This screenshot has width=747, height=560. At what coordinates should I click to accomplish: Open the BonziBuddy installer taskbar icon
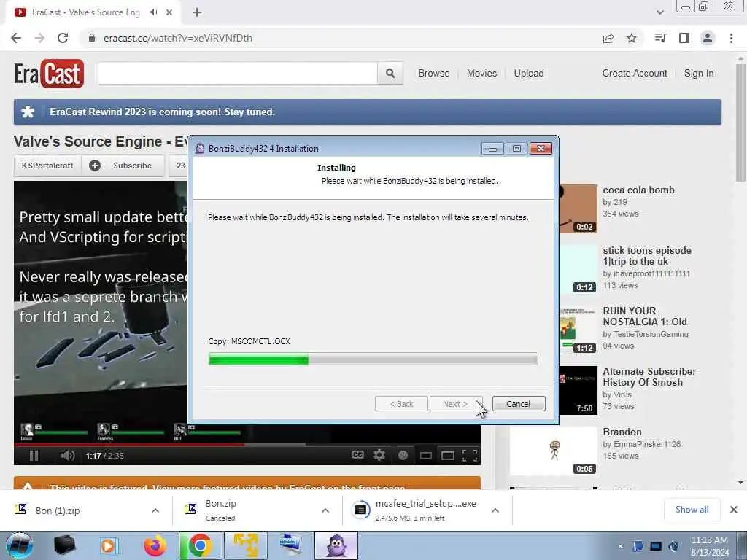(336, 545)
